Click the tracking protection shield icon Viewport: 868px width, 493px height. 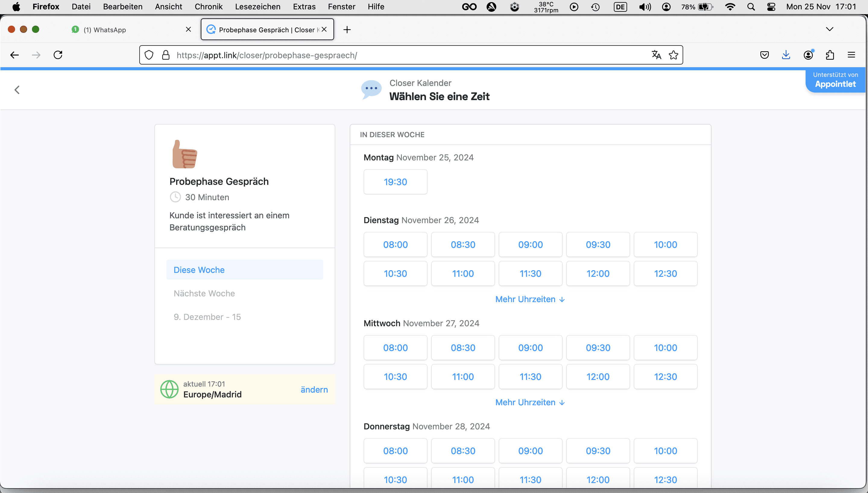pos(149,55)
